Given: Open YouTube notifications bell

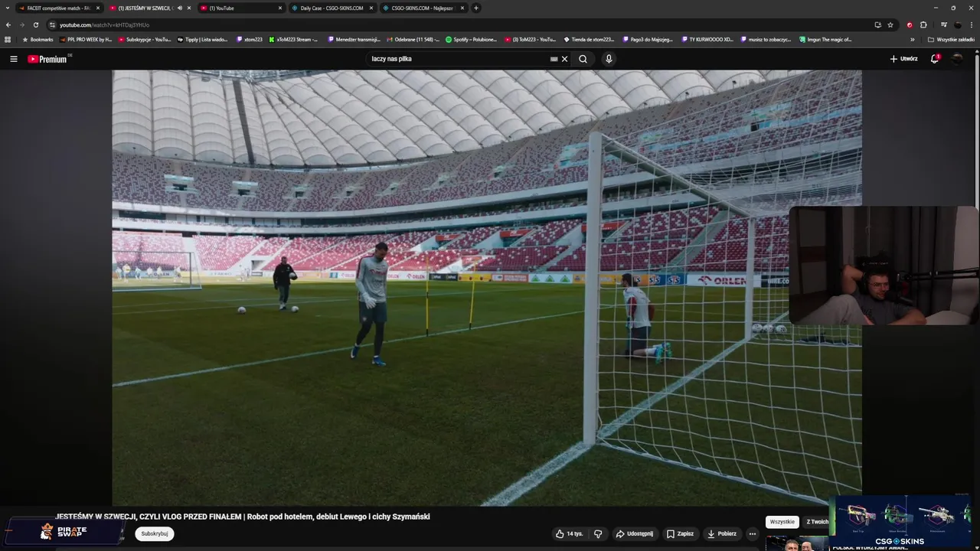Looking at the screenshot, I should pyautogui.click(x=935, y=59).
